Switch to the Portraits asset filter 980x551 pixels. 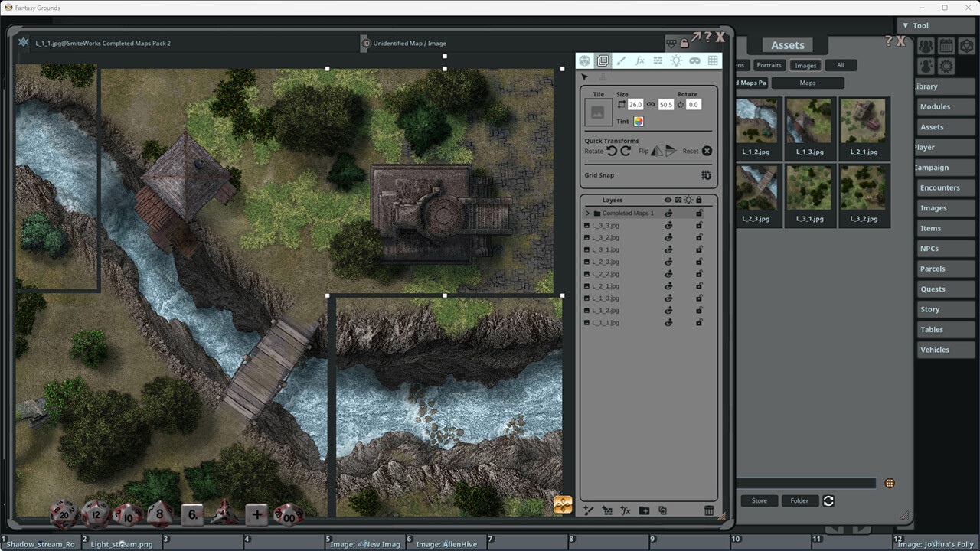pos(769,65)
